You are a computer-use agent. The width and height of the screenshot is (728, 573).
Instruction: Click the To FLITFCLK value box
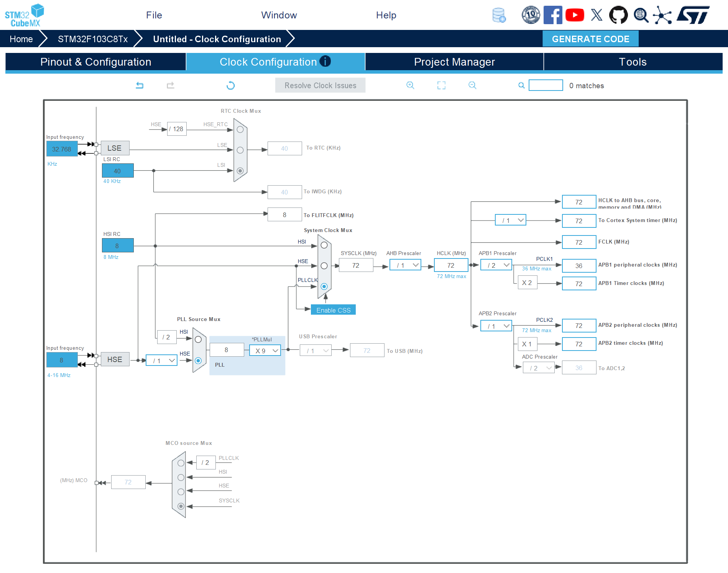click(x=284, y=214)
